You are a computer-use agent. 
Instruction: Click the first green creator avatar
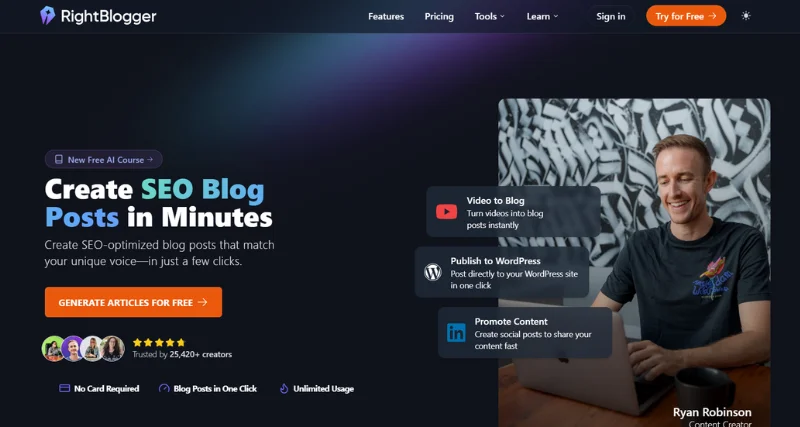(53, 348)
